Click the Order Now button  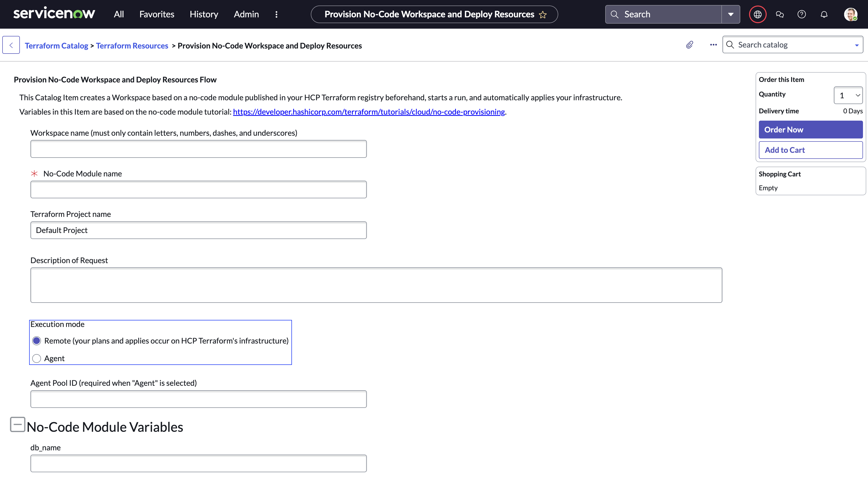(x=810, y=130)
